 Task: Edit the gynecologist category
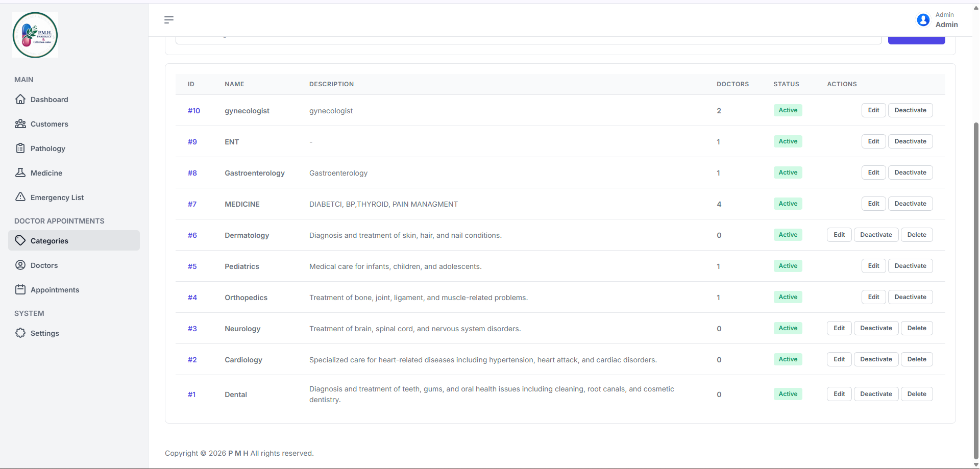(873, 110)
